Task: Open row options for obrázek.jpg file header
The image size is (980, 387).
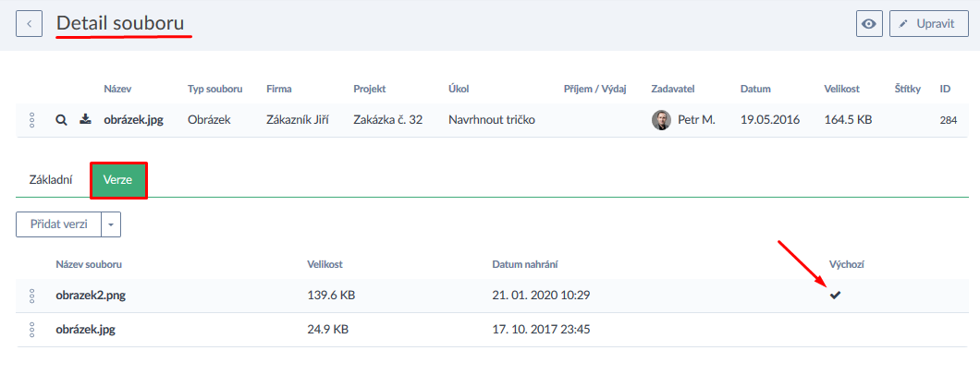Action: pyautogui.click(x=31, y=119)
